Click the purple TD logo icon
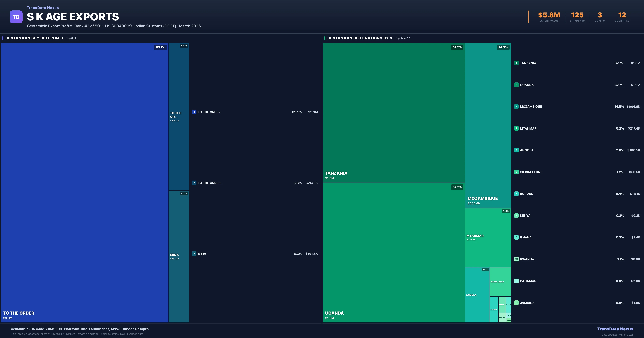The width and height of the screenshot is (644, 338). [16, 17]
